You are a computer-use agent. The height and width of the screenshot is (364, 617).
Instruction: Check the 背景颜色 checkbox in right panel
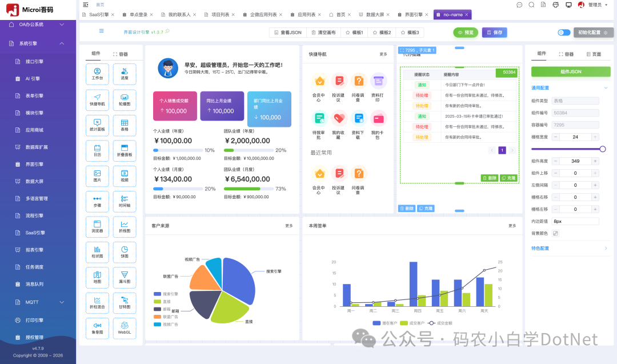tap(555, 233)
